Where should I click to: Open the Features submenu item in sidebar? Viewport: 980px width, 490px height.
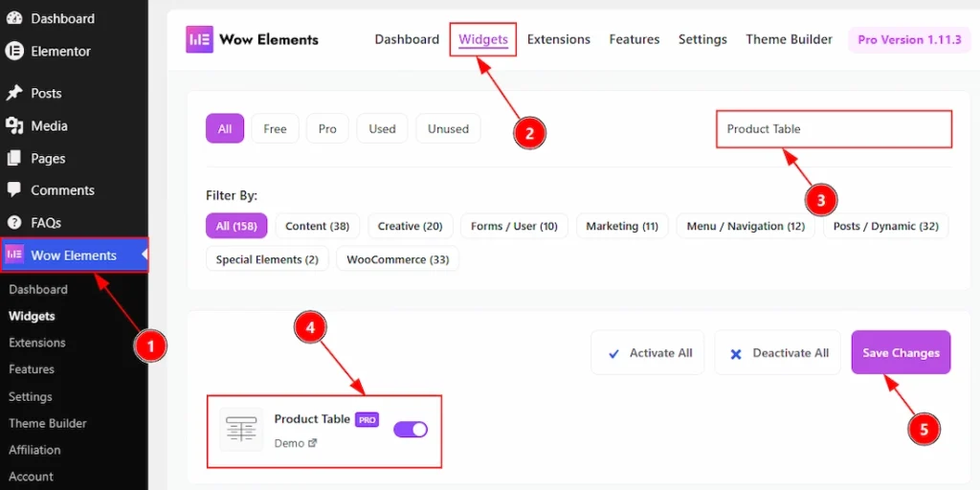coord(32,369)
